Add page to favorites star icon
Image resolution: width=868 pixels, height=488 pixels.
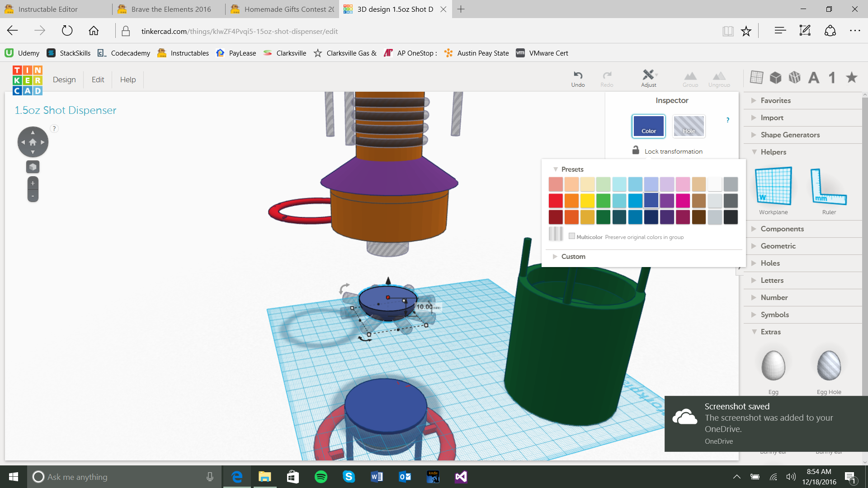[x=746, y=31]
